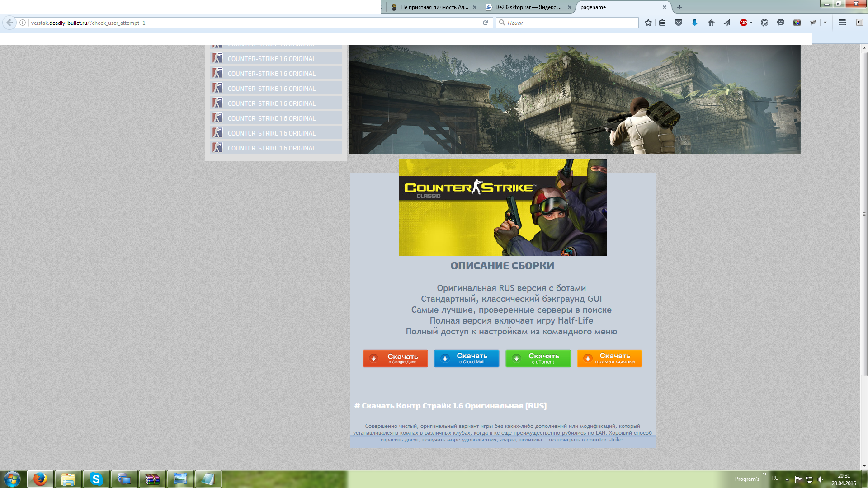Open the image viewer taskbar icon
The height and width of the screenshot is (488, 868).
[180, 479]
